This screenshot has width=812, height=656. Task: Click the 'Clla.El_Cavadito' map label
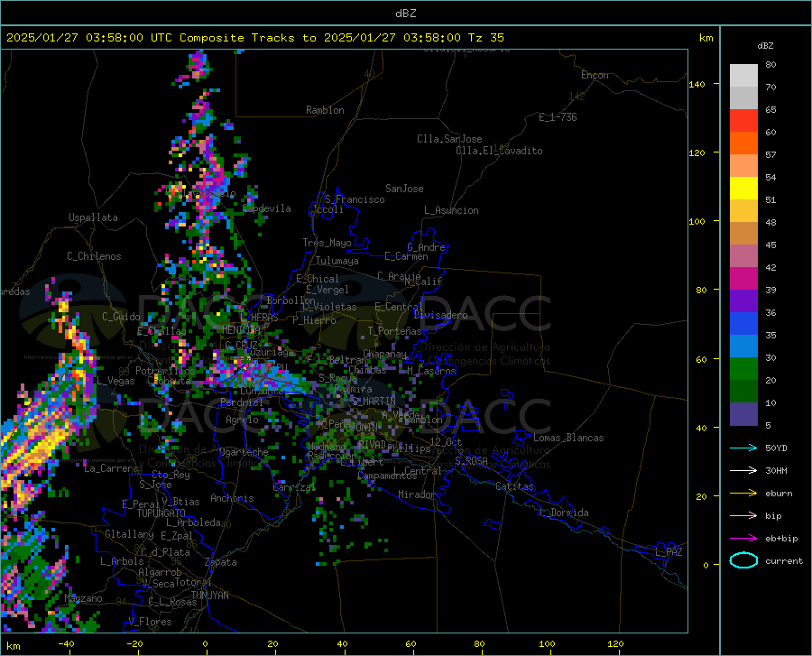[x=499, y=151]
